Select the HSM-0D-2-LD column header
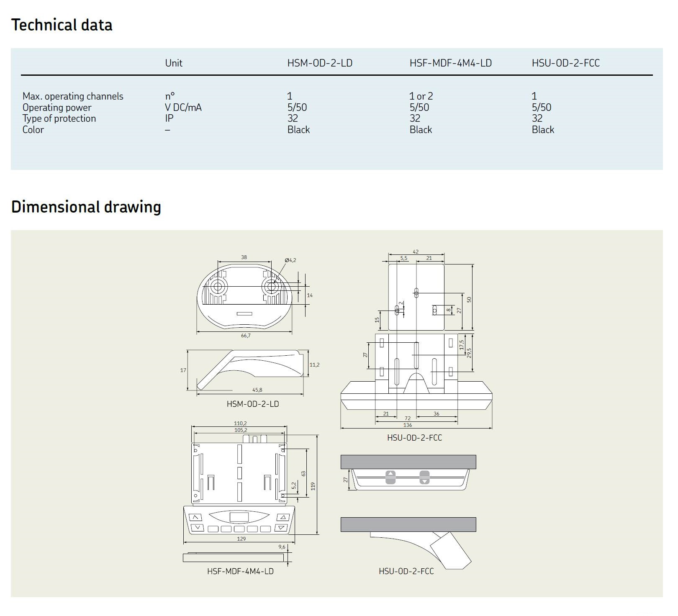This screenshot has height=616, width=678. (320, 63)
